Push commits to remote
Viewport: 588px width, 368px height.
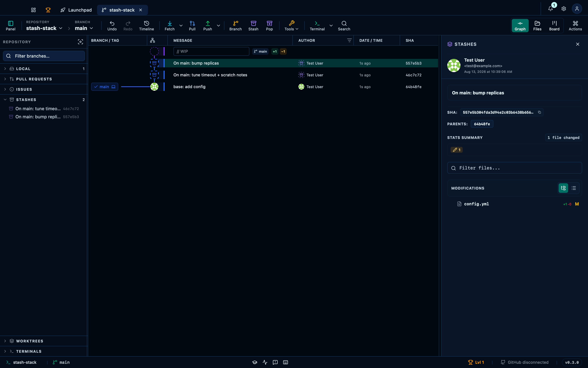pos(207,26)
